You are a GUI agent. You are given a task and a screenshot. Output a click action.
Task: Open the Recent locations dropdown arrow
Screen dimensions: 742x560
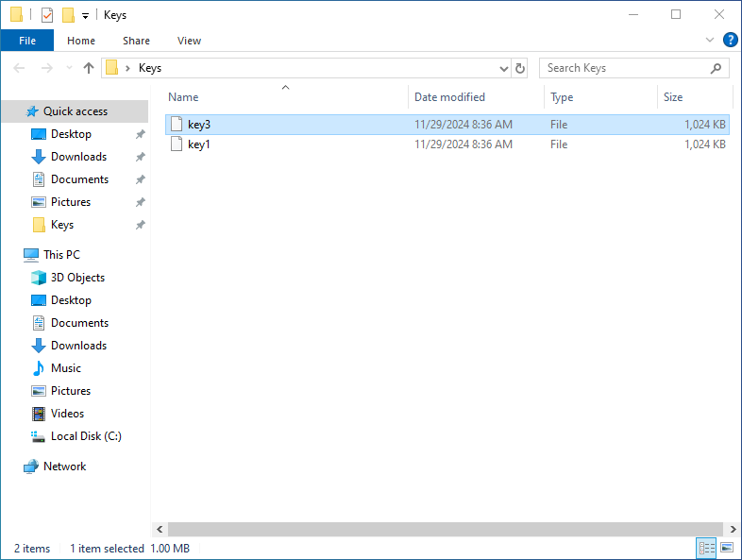(69, 68)
